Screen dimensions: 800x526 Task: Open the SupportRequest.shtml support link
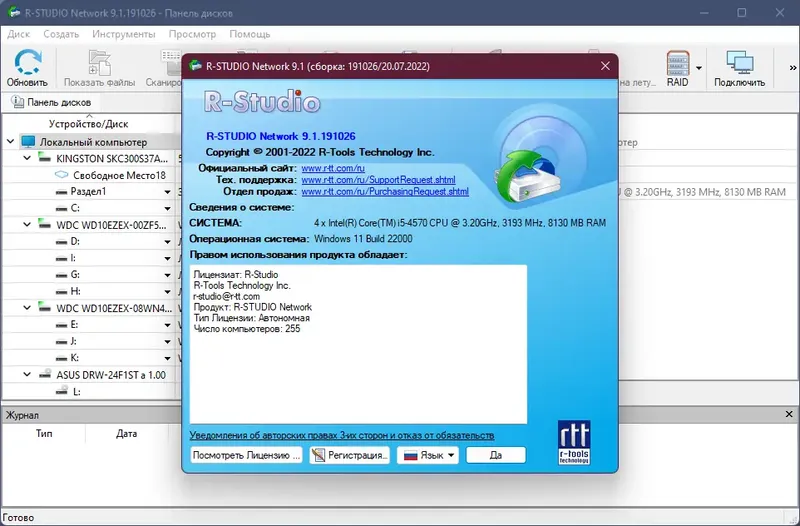point(378,180)
